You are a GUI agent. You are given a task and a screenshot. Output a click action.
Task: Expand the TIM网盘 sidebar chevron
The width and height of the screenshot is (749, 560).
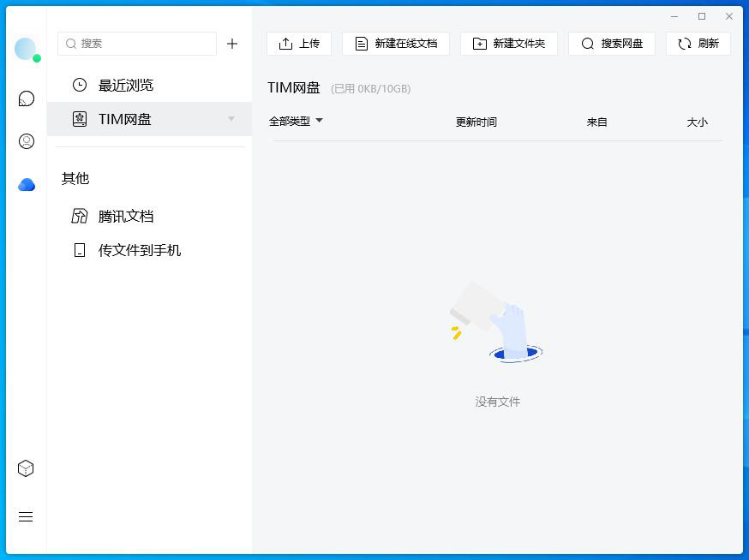click(230, 119)
